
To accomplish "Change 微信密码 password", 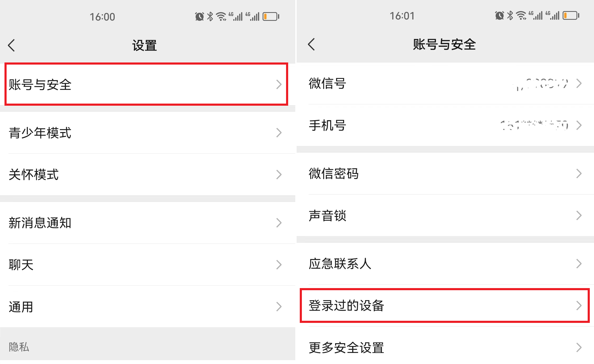I will pos(445,173).
